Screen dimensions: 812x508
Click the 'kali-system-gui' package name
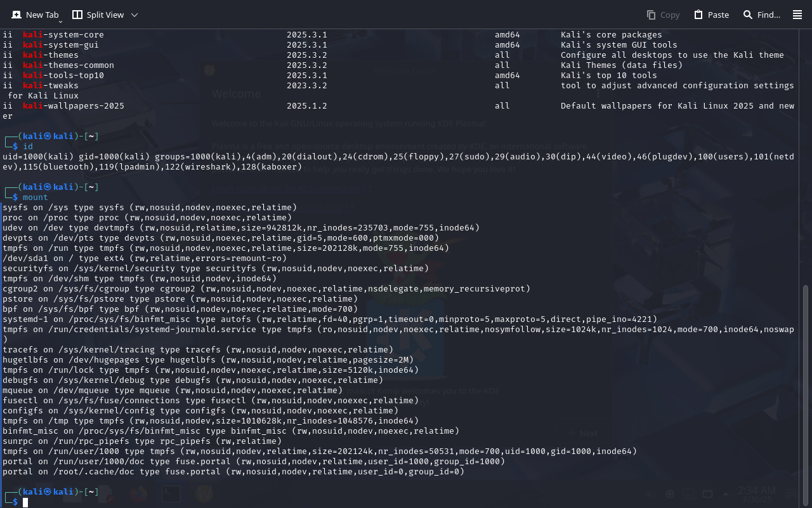pos(61,45)
